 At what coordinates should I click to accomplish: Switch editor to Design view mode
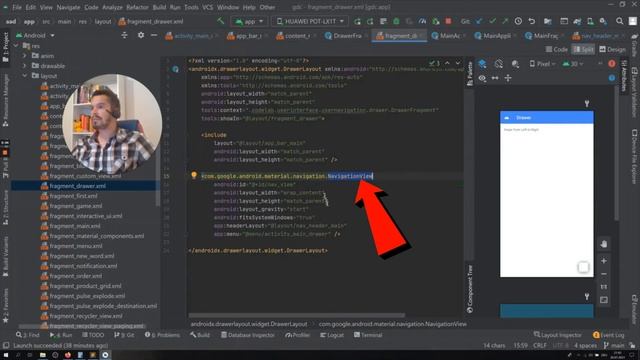tap(612, 49)
